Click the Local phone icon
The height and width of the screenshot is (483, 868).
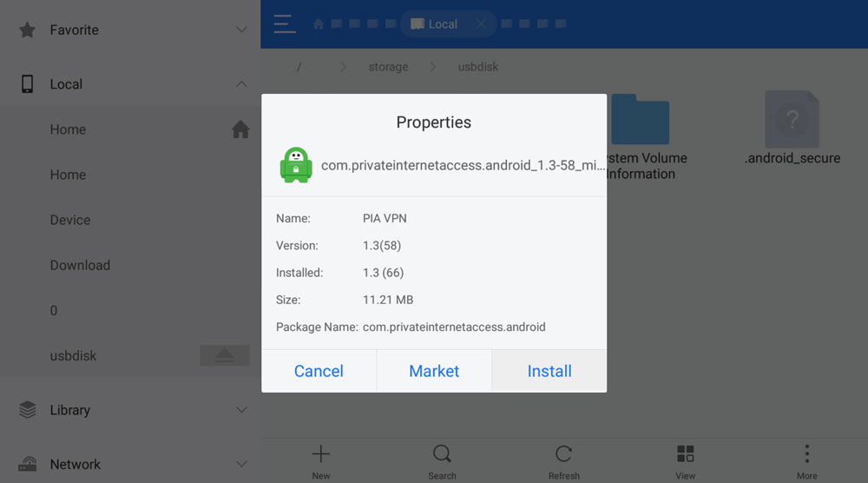pos(27,84)
